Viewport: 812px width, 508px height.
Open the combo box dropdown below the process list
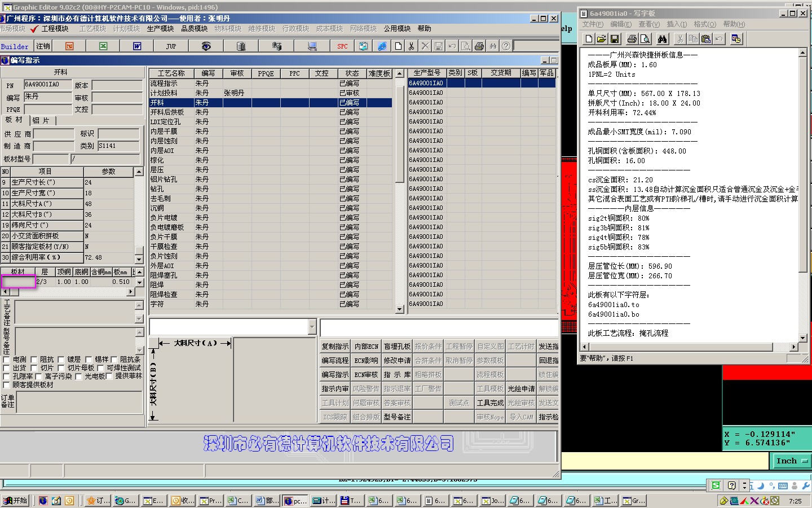click(x=312, y=327)
